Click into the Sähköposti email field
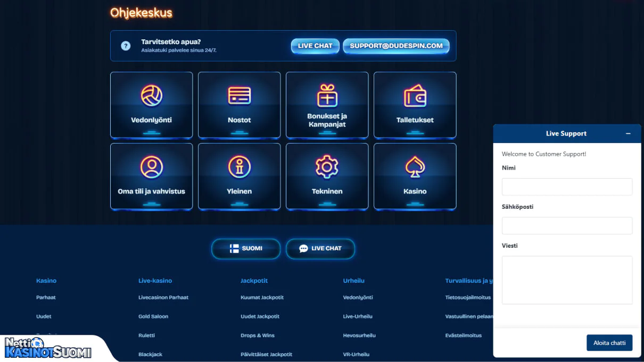The width and height of the screenshot is (644, 362). [x=567, y=226]
